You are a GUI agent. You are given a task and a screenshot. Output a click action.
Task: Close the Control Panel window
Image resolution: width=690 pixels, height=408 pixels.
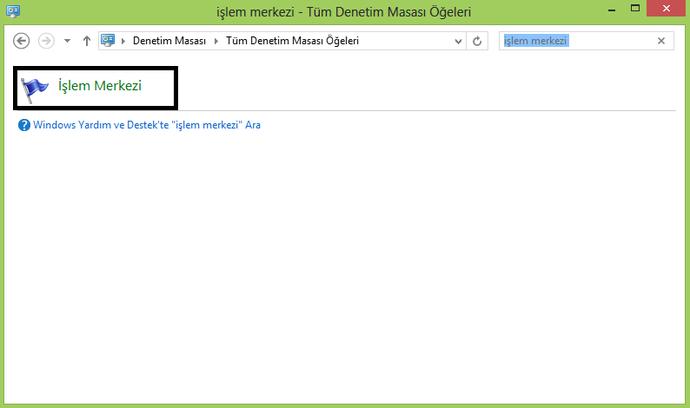[x=666, y=8]
